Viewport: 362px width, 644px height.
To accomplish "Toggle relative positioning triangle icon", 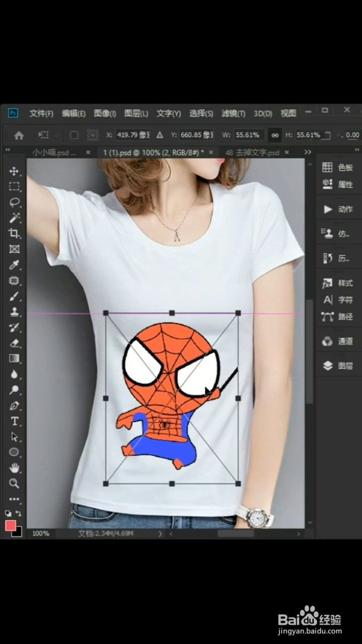I will (x=160, y=135).
